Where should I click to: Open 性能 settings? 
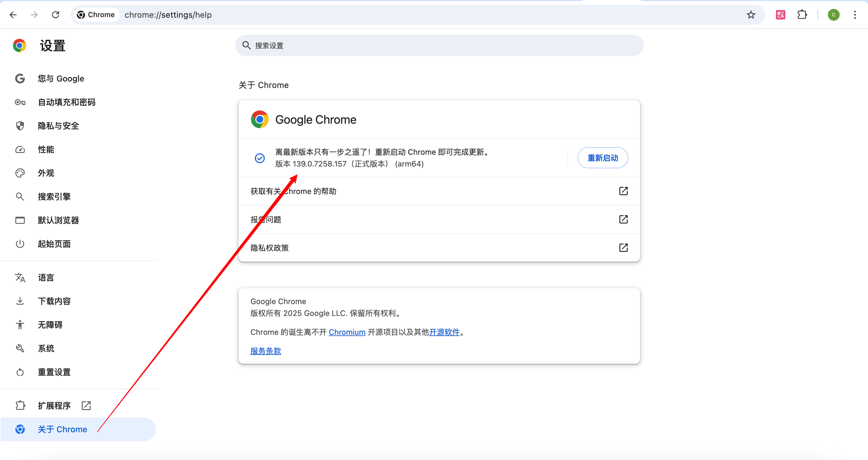[x=78, y=149]
